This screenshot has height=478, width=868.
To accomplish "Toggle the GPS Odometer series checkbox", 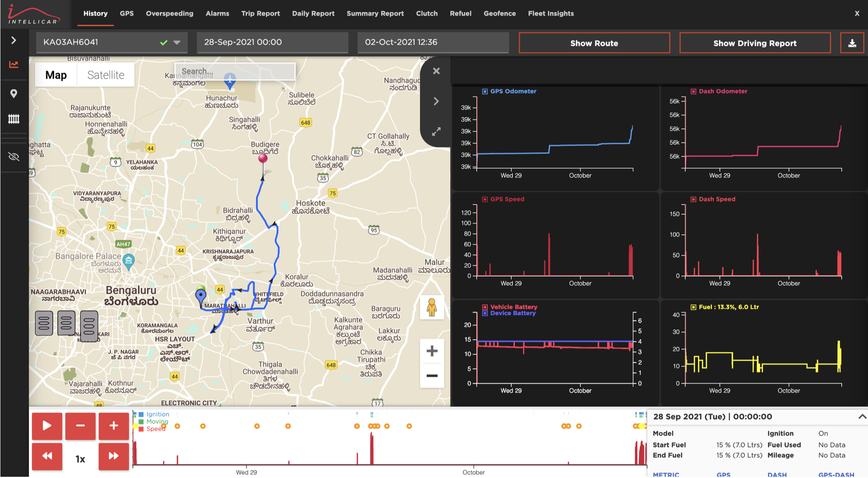I will coord(484,91).
